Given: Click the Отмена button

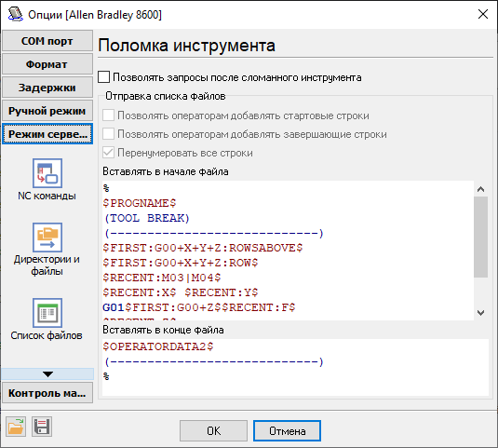Looking at the screenshot, I should tap(287, 431).
